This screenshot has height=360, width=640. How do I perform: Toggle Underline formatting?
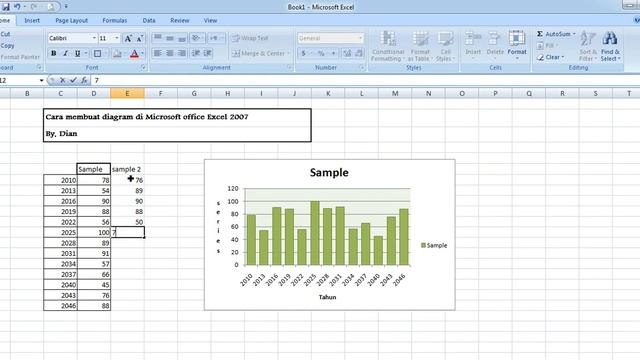pos(77,53)
